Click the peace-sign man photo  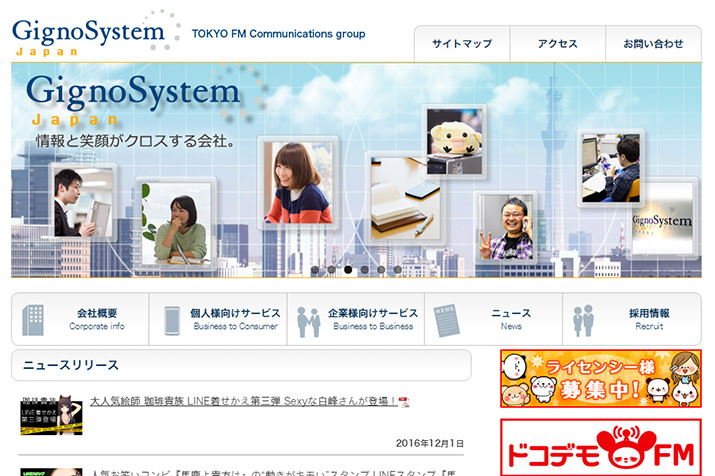(x=506, y=227)
